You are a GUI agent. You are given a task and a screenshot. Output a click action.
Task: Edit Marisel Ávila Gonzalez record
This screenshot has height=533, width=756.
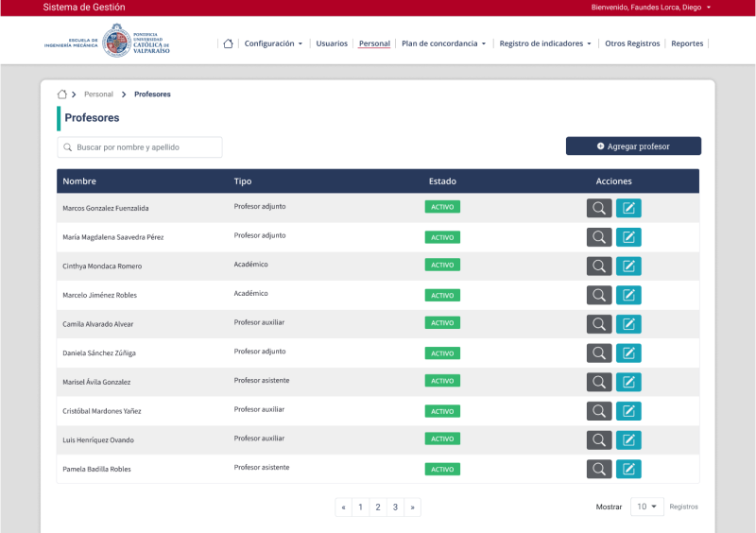[x=628, y=382]
